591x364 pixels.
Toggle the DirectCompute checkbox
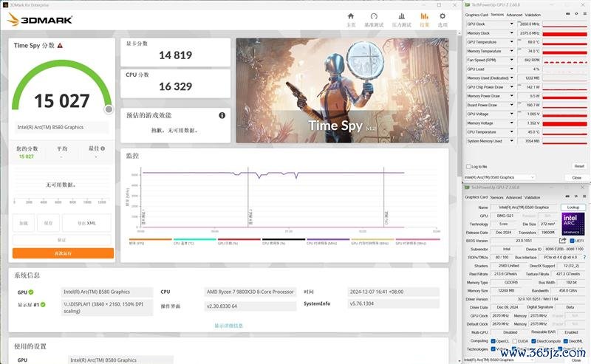click(533, 341)
